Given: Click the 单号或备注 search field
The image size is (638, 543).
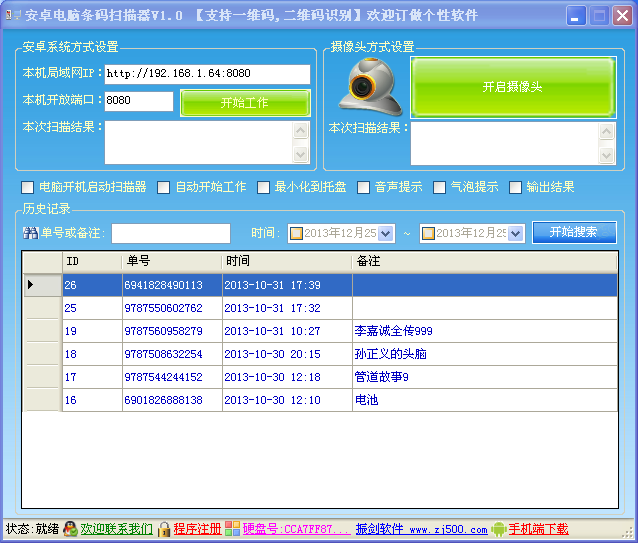Looking at the screenshot, I should tap(171, 233).
